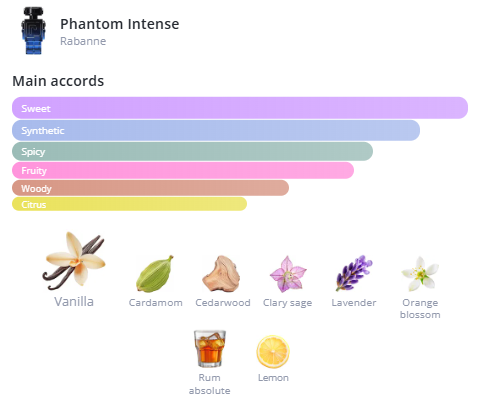Open the Cedarwood note image

coord(221,274)
